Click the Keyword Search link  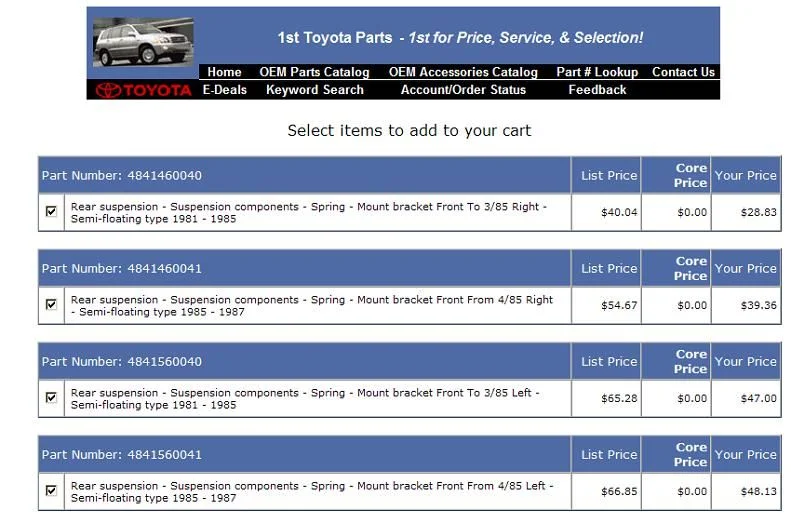315,90
